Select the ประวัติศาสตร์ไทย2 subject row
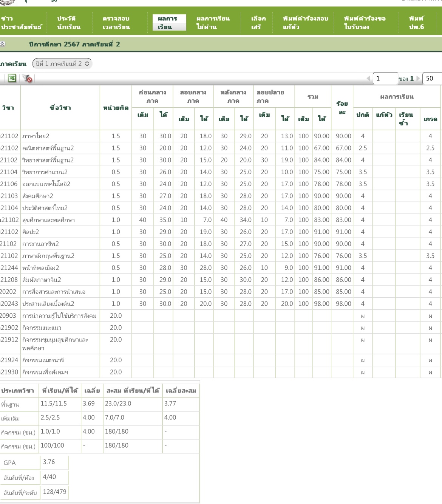 click(220, 208)
